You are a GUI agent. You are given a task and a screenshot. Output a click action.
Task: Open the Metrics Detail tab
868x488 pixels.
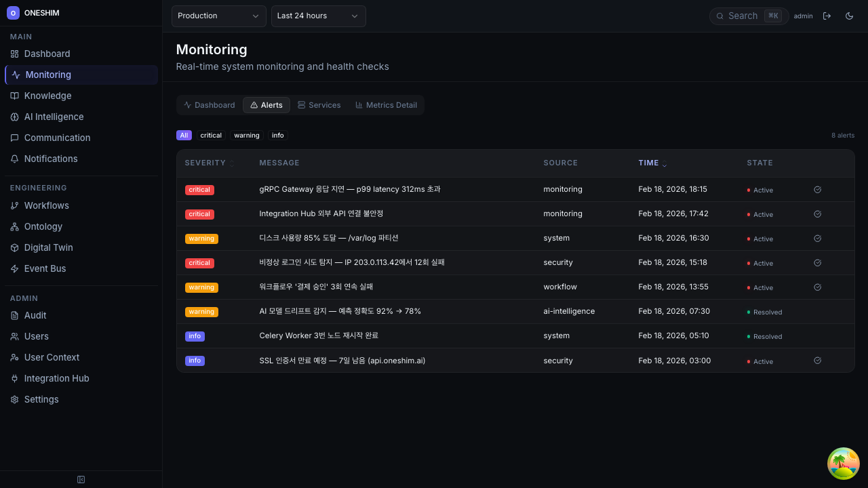point(386,105)
